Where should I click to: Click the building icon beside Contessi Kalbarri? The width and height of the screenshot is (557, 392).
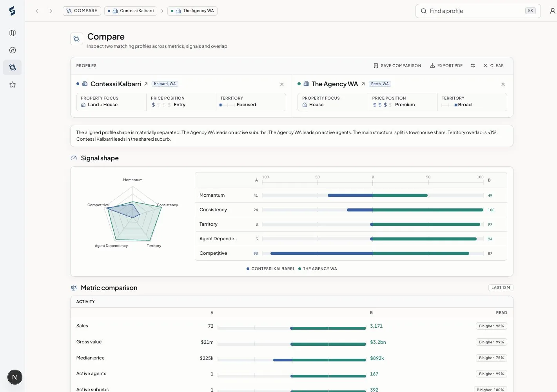click(85, 84)
